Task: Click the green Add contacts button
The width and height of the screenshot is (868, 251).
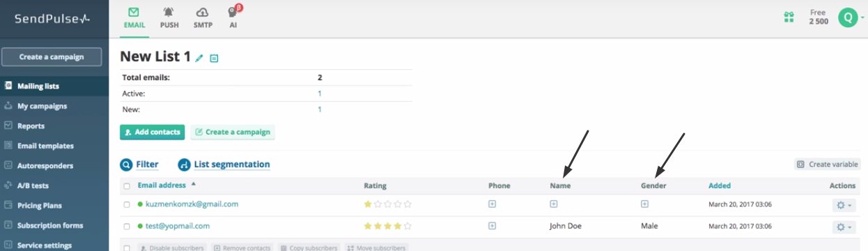Action: point(152,132)
